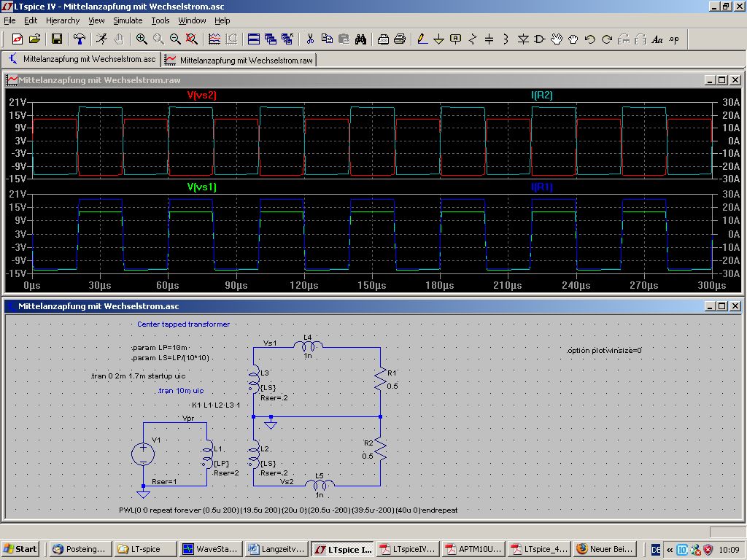This screenshot has width=747, height=560.
Task: Click the Redo arrow icon
Action: (606, 39)
